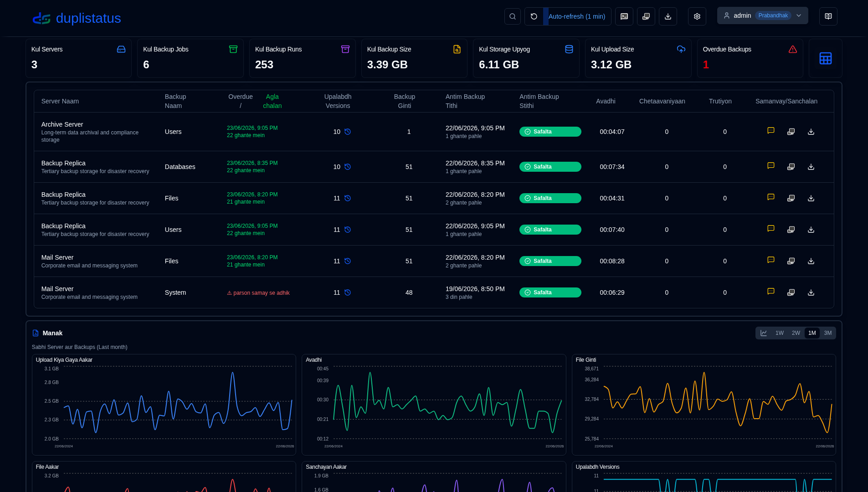Viewport: 868px width, 492px height.
Task: Open settings gear in header
Action: [x=697, y=16]
